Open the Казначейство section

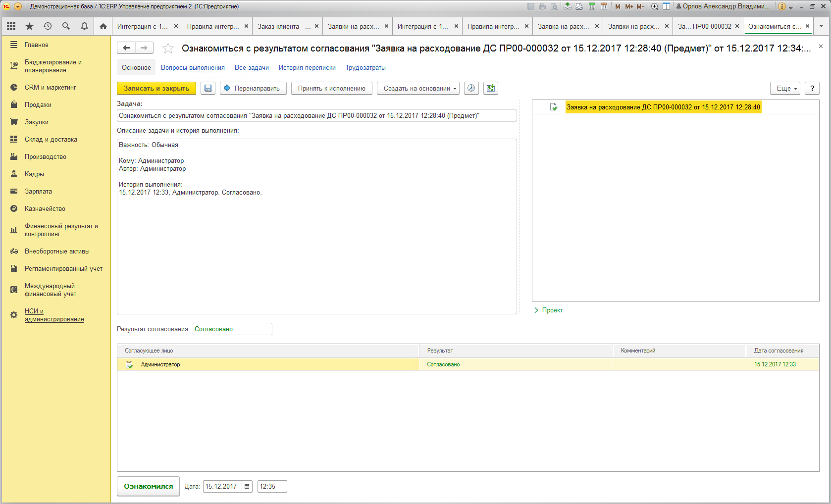45,208
